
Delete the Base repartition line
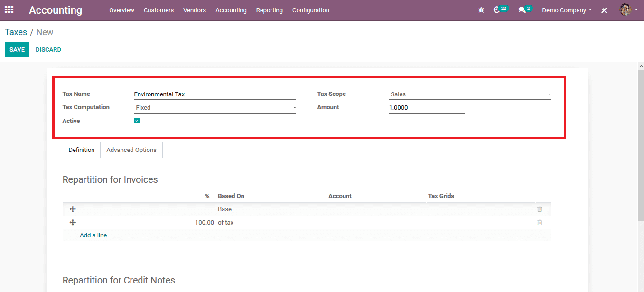tap(540, 209)
